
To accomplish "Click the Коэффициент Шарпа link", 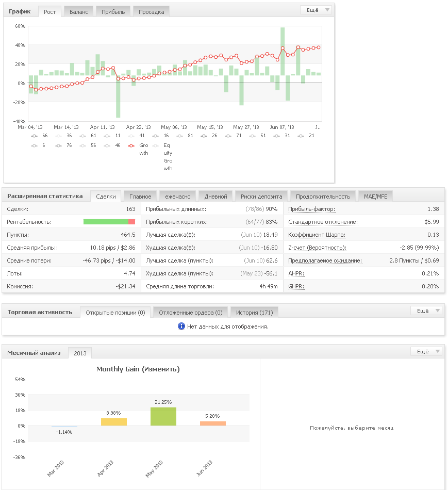I will [x=317, y=235].
